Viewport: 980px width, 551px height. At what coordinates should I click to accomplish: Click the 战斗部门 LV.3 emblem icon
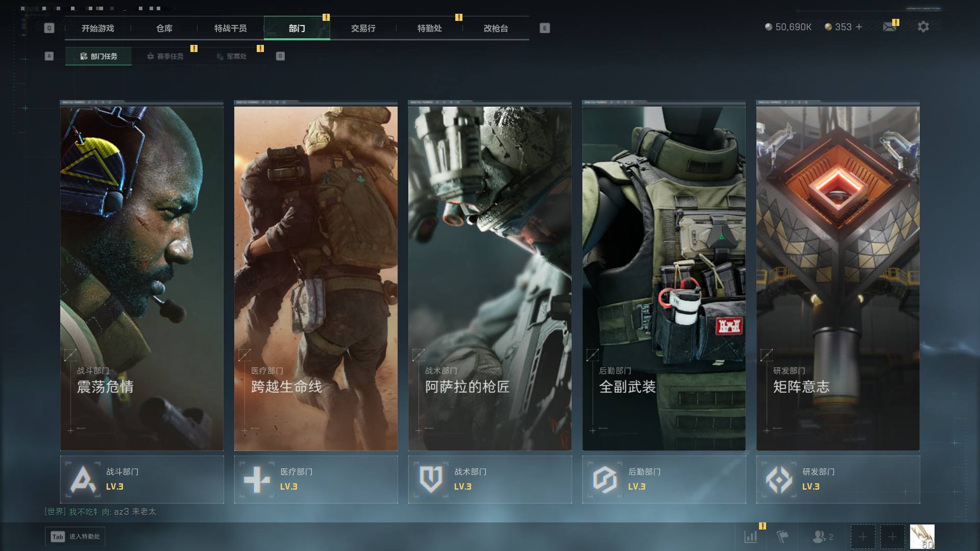click(x=83, y=480)
